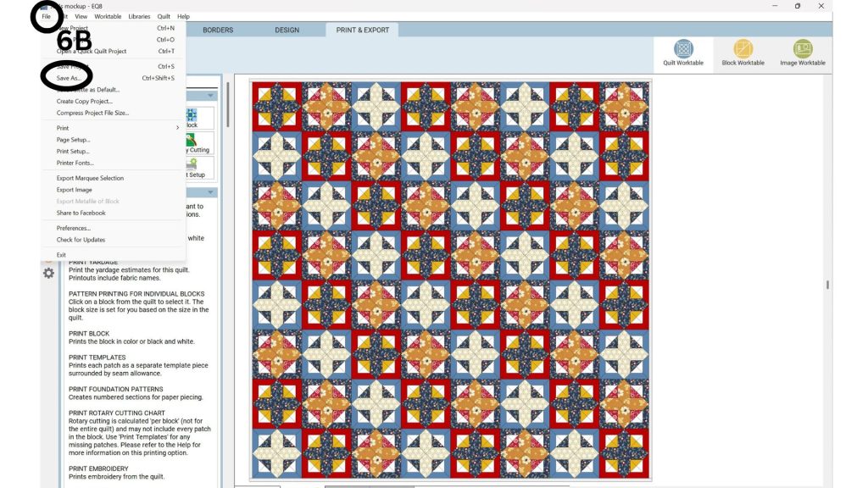Select the PRINT & EXPORT tab
The height and width of the screenshot is (488, 868).
(362, 30)
